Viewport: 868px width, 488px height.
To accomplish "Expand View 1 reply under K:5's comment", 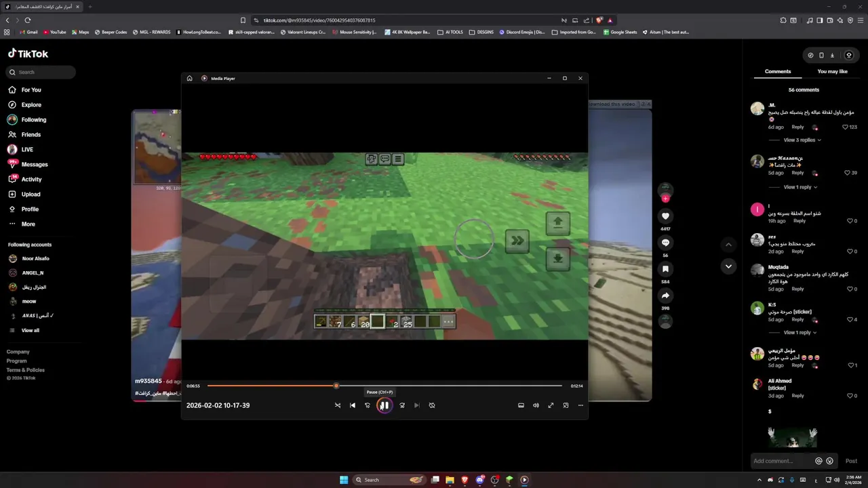I will pos(800,332).
